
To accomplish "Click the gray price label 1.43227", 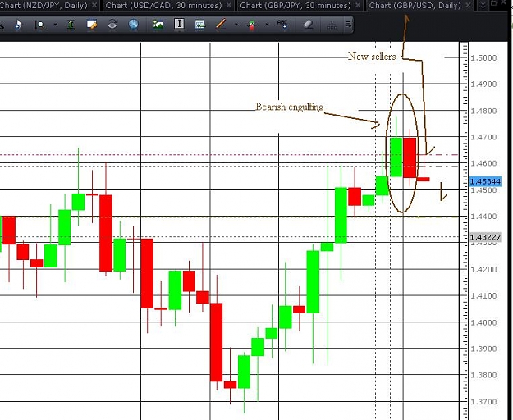I will click(x=485, y=237).
